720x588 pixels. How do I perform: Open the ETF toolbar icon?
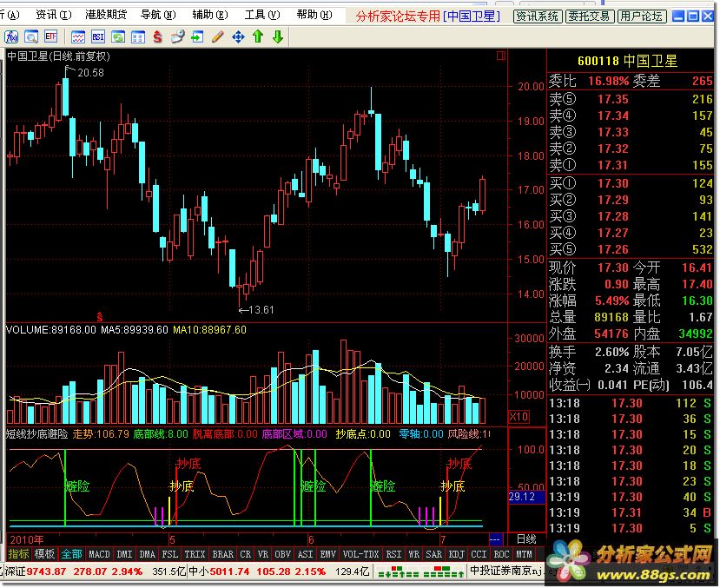51,36
